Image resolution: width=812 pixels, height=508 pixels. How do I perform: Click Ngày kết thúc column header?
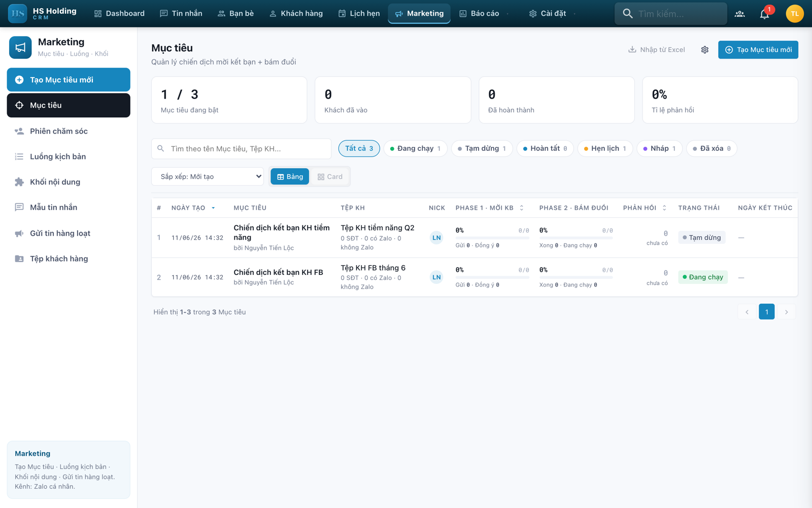pyautogui.click(x=765, y=208)
